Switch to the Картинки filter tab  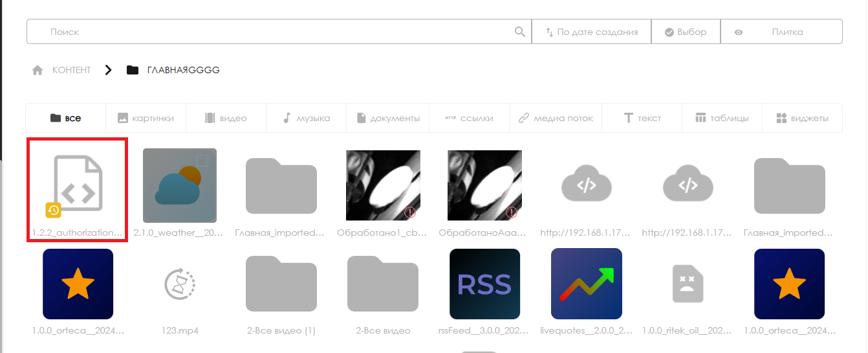[146, 118]
